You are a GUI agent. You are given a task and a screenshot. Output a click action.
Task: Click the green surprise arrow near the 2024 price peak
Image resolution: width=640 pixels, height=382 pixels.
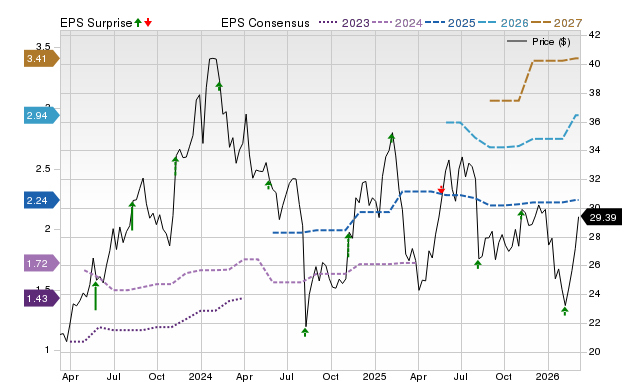[x=219, y=86]
